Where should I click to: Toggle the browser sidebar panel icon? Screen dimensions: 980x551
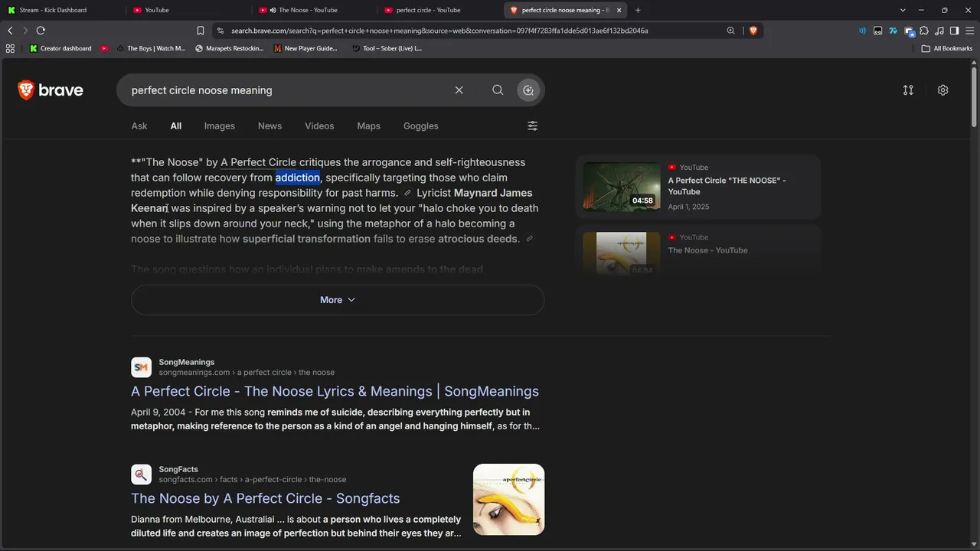[x=954, y=31]
